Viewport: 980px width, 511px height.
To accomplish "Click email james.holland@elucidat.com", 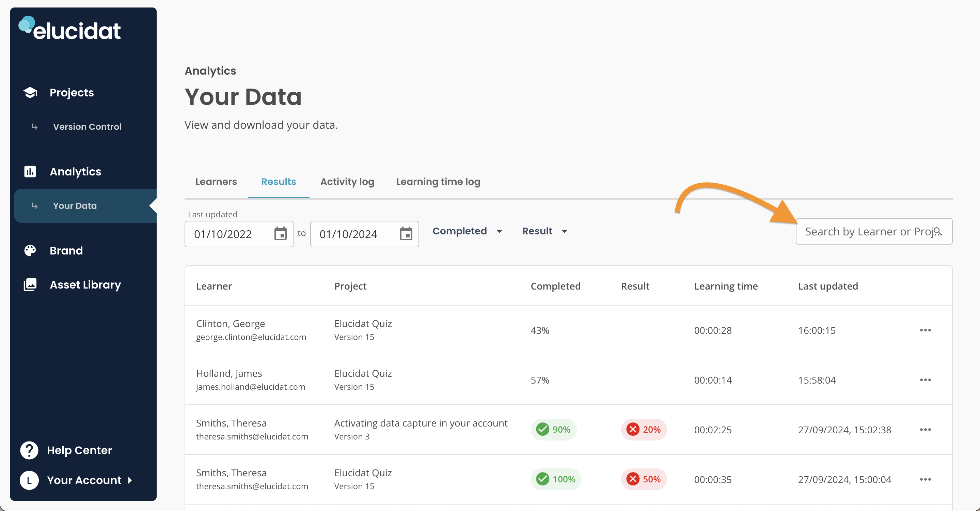I will [250, 387].
